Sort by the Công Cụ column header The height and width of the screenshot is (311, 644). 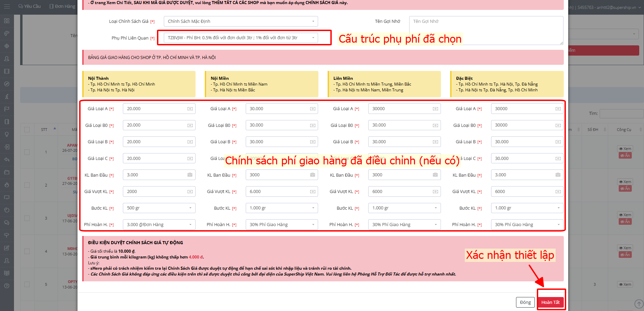(626, 130)
